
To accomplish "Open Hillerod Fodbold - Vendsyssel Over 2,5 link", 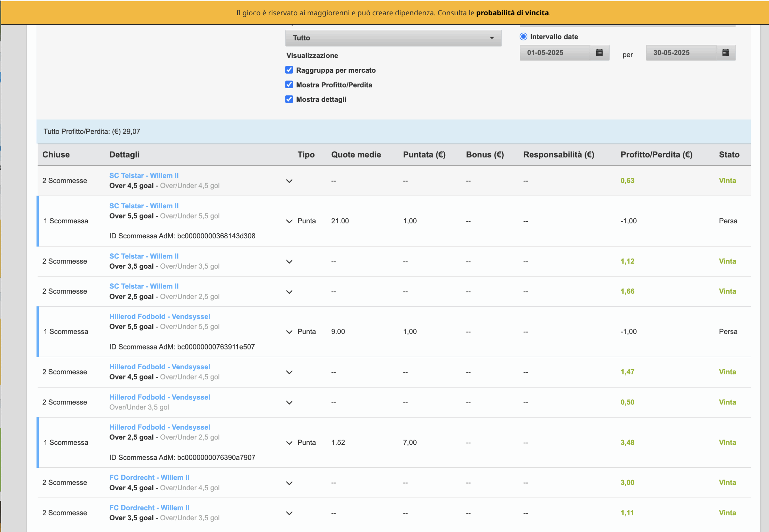I will pyautogui.click(x=160, y=427).
